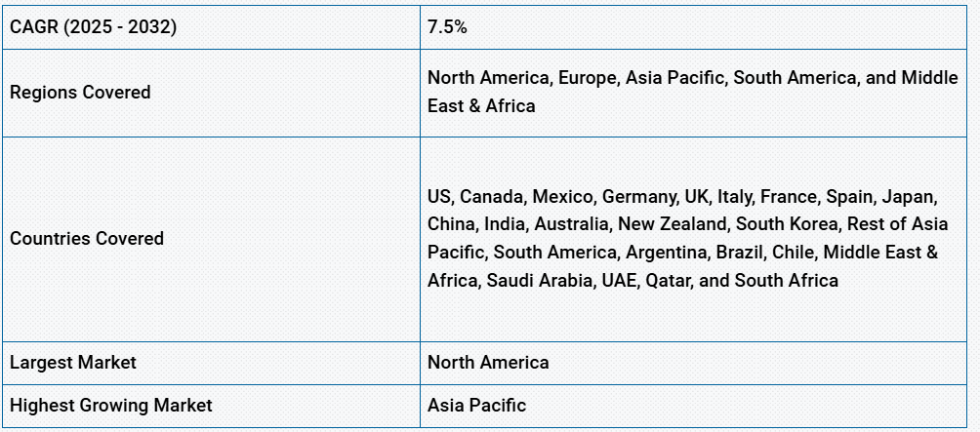Click the word Spain in countries list

click(x=851, y=197)
